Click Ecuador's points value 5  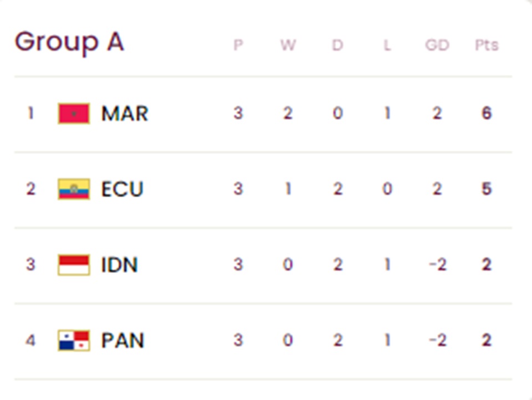[x=487, y=189]
